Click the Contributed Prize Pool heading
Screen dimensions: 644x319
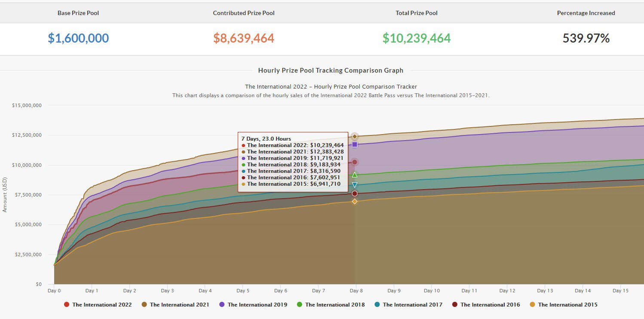(x=244, y=13)
